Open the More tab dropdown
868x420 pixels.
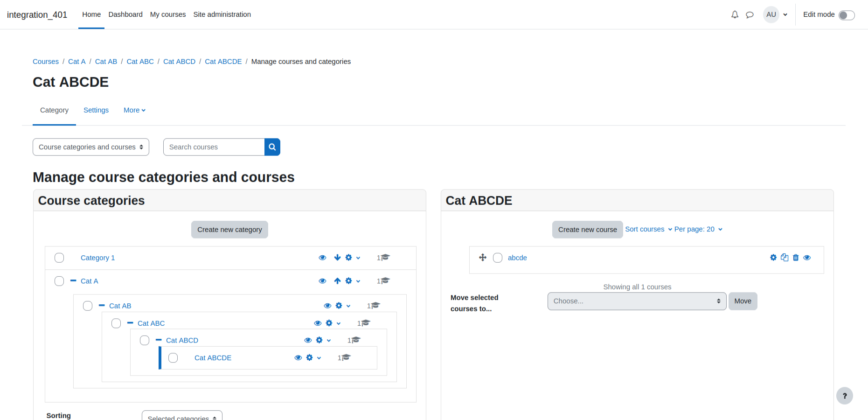134,110
